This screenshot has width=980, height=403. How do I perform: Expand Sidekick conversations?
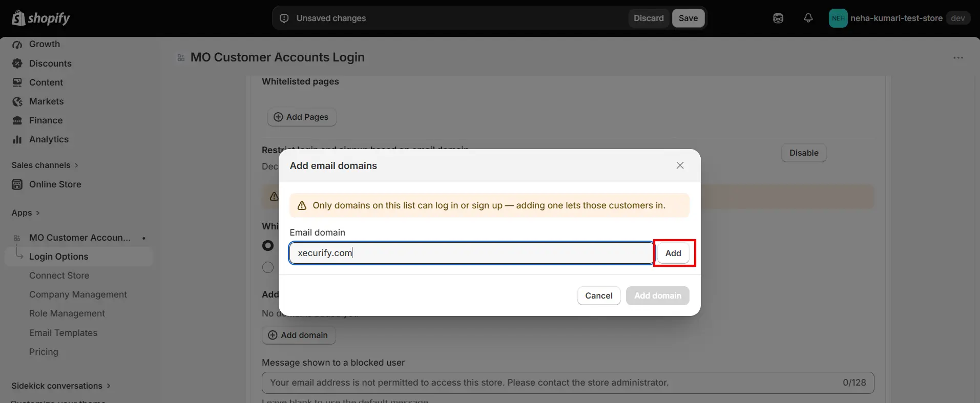pos(61,386)
